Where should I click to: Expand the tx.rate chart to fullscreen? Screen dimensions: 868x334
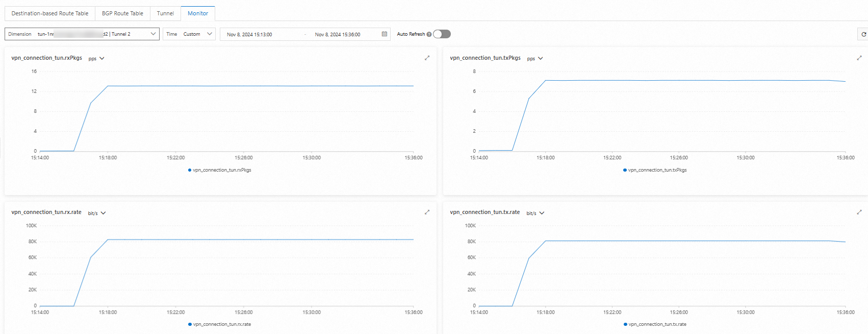(x=859, y=212)
